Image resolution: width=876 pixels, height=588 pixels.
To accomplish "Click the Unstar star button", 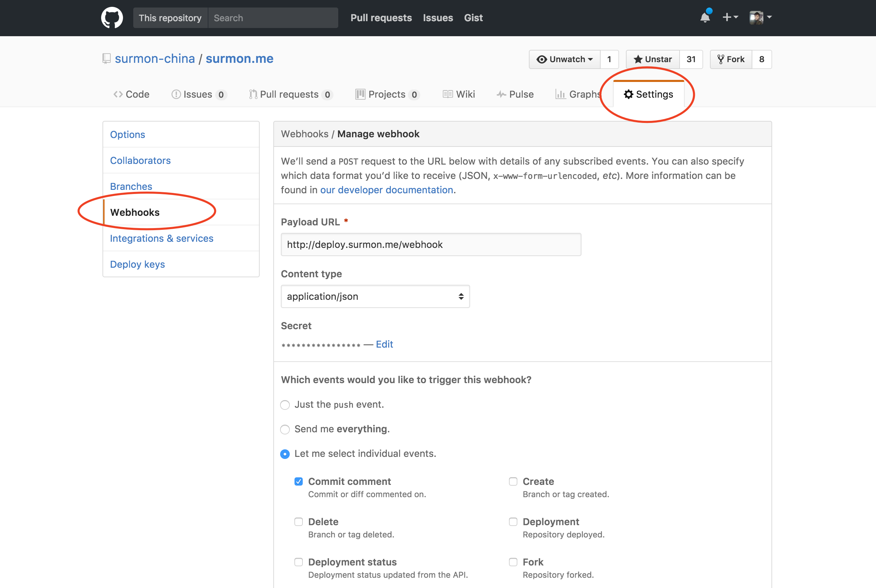I will click(653, 59).
